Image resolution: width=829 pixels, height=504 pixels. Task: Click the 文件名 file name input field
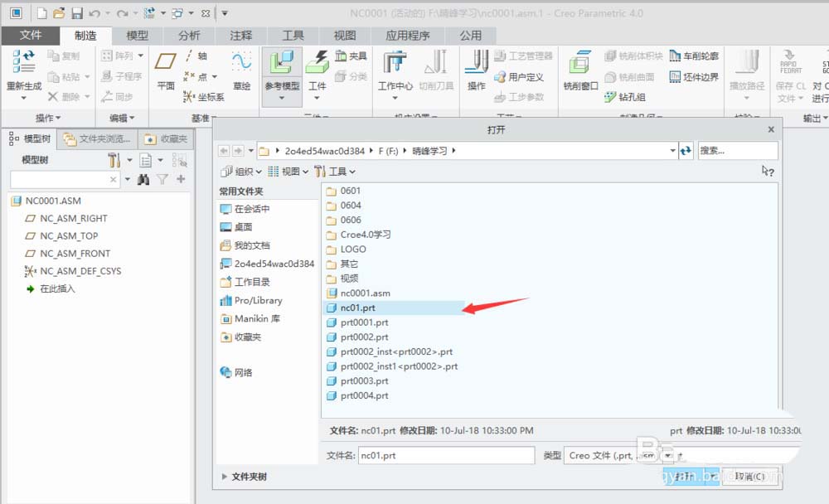coord(446,455)
